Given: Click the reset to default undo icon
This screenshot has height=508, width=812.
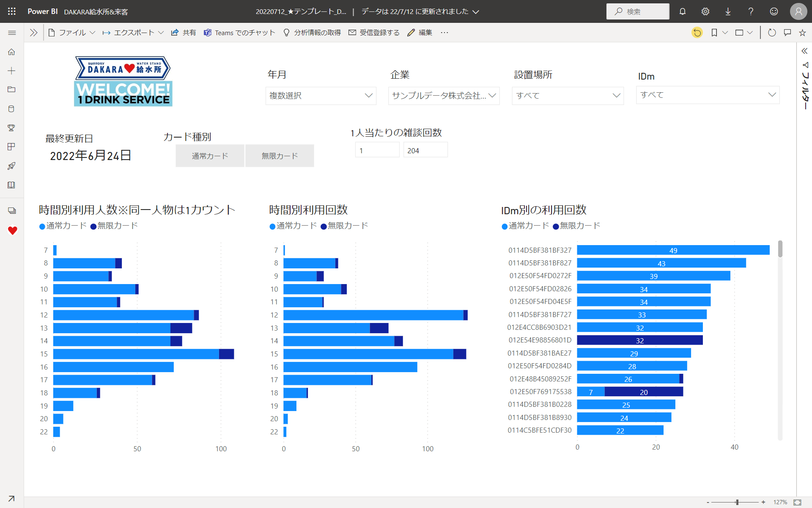Looking at the screenshot, I should 697,33.
